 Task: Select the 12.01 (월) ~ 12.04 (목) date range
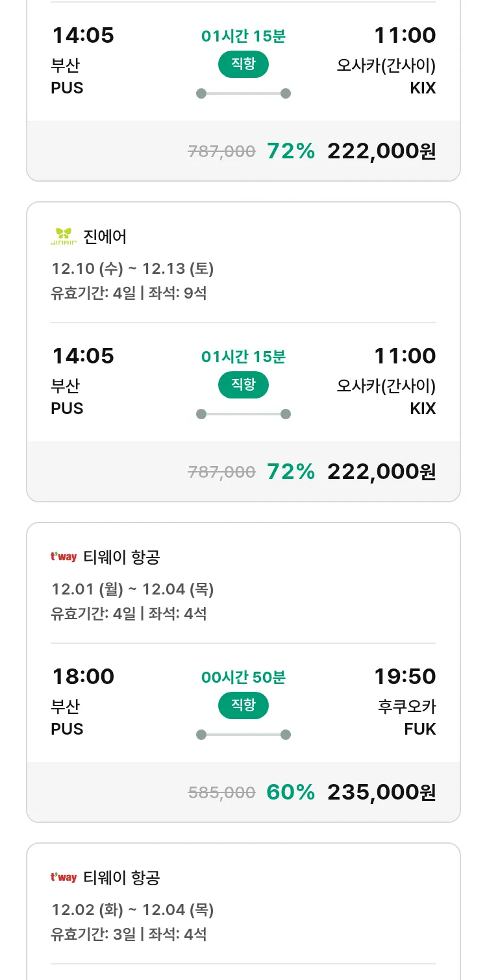(132, 589)
